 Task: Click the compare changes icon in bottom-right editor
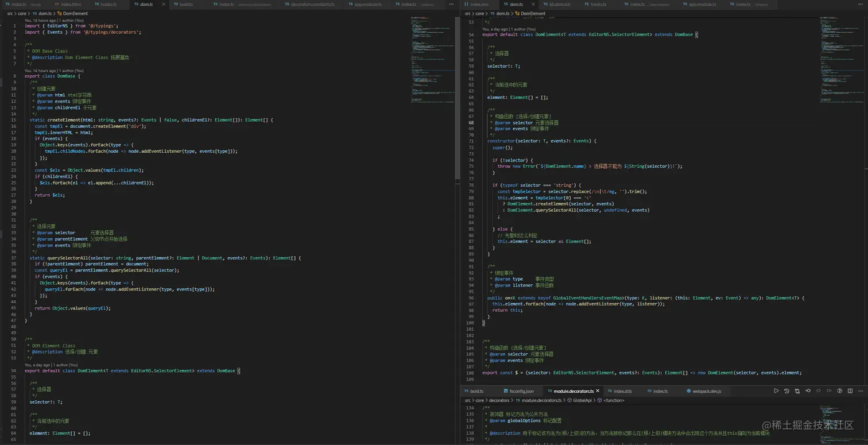coord(797,391)
